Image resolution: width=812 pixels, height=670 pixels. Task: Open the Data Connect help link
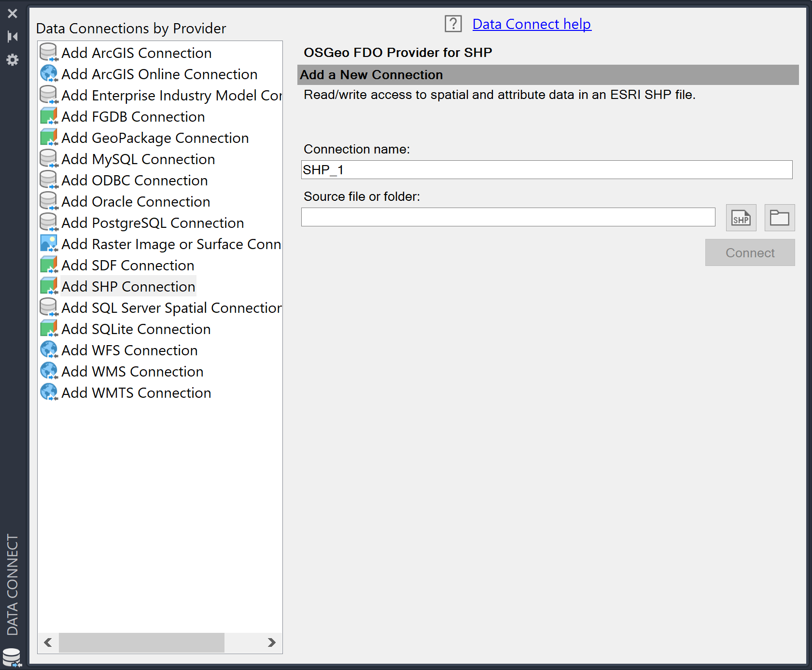click(x=532, y=24)
